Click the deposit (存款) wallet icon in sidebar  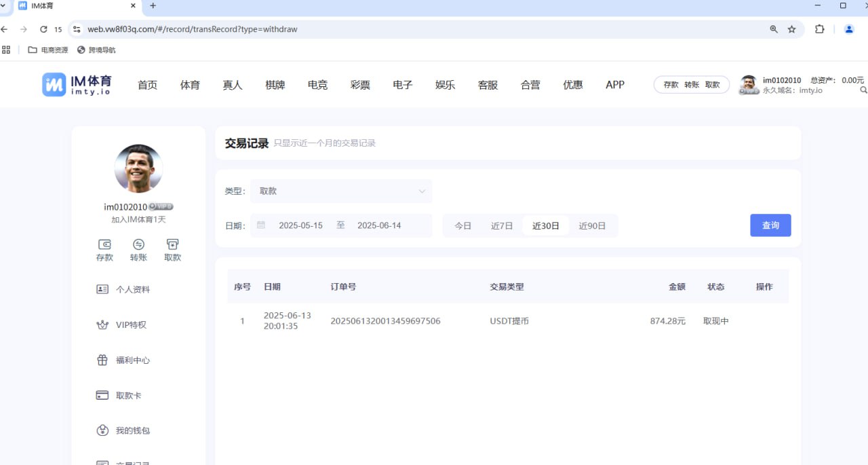(x=104, y=244)
